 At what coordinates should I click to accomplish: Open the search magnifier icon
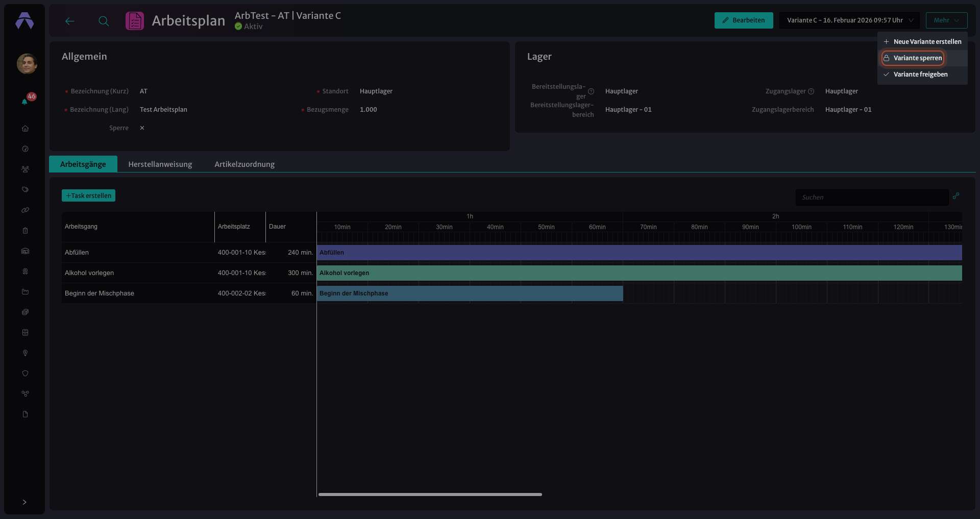pyautogui.click(x=104, y=21)
